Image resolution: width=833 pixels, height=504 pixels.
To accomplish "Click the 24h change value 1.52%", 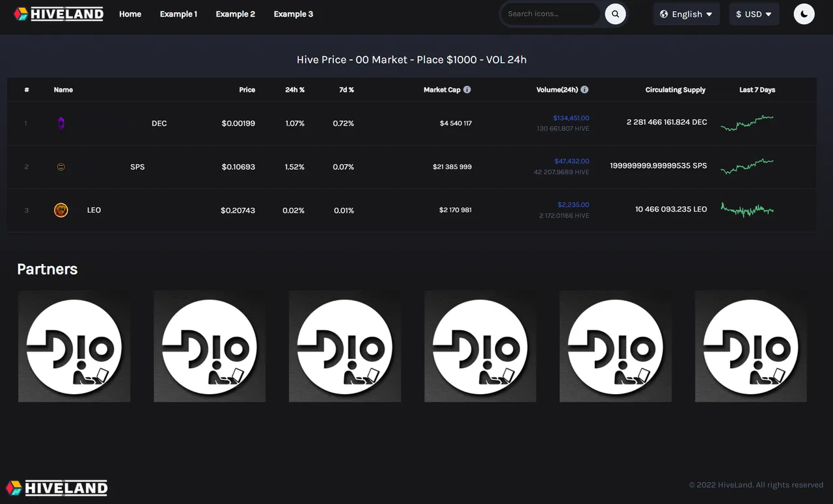I will [x=295, y=167].
